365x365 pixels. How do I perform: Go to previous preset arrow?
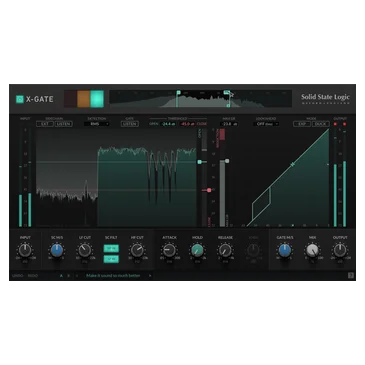(77, 276)
